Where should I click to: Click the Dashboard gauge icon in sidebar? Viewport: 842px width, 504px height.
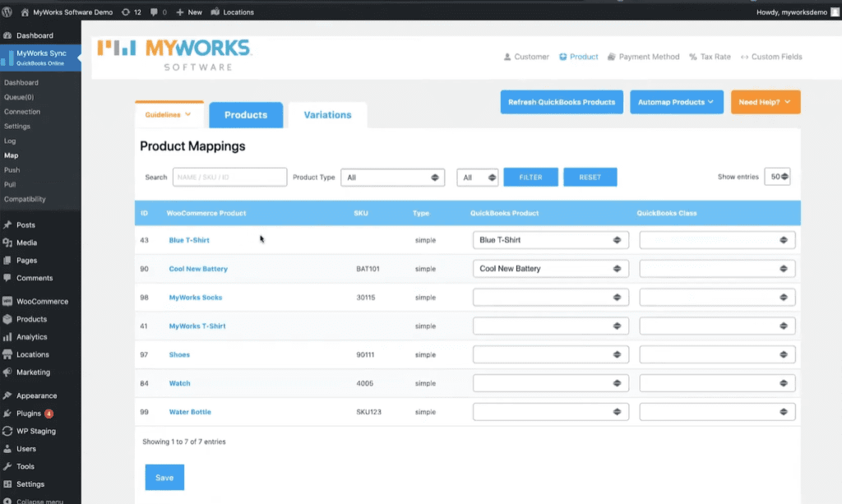click(7, 35)
